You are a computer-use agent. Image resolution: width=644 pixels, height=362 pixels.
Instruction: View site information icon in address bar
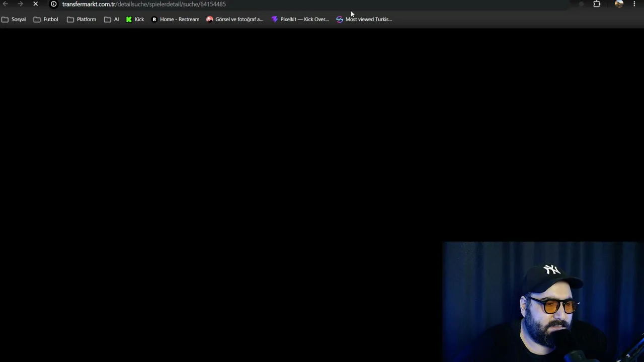click(x=54, y=4)
